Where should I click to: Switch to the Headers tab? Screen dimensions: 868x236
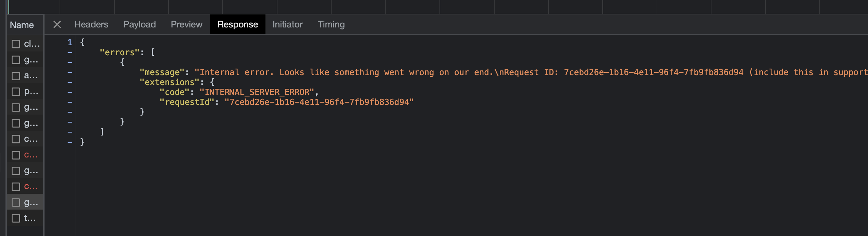pyautogui.click(x=91, y=24)
